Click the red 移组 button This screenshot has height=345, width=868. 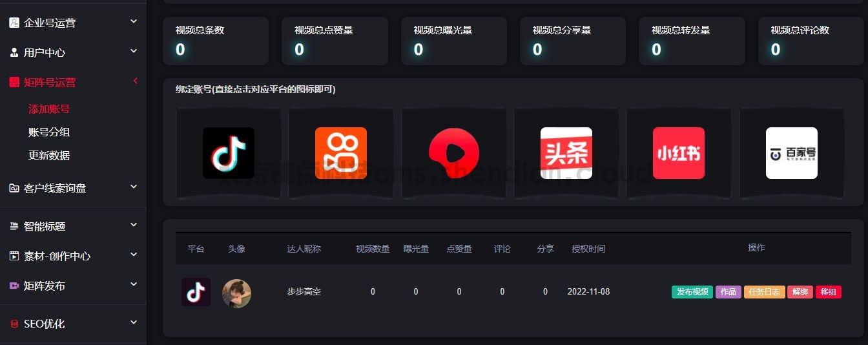click(x=829, y=292)
